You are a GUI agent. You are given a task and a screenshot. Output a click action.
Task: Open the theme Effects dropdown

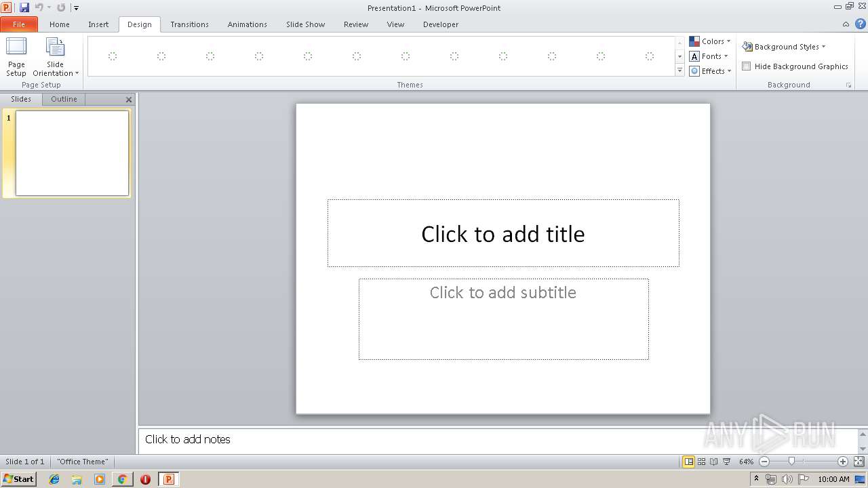pyautogui.click(x=710, y=71)
